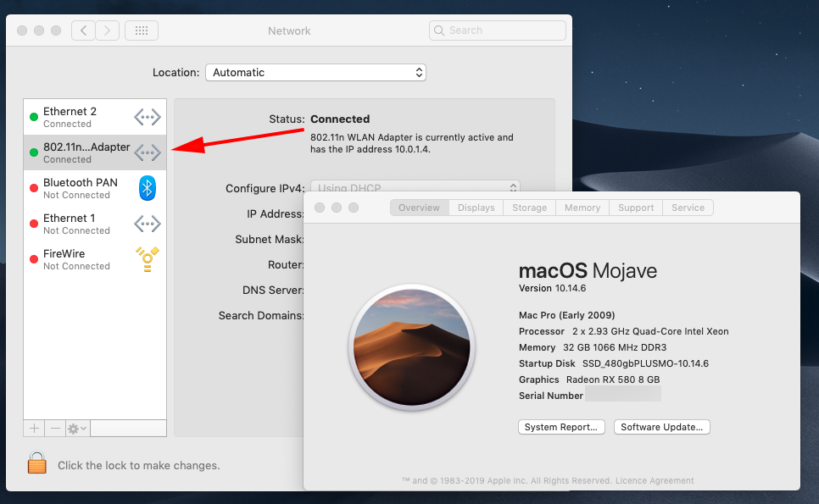Click in the Network Search field
Image resolution: width=819 pixels, height=504 pixels.
[497, 30]
